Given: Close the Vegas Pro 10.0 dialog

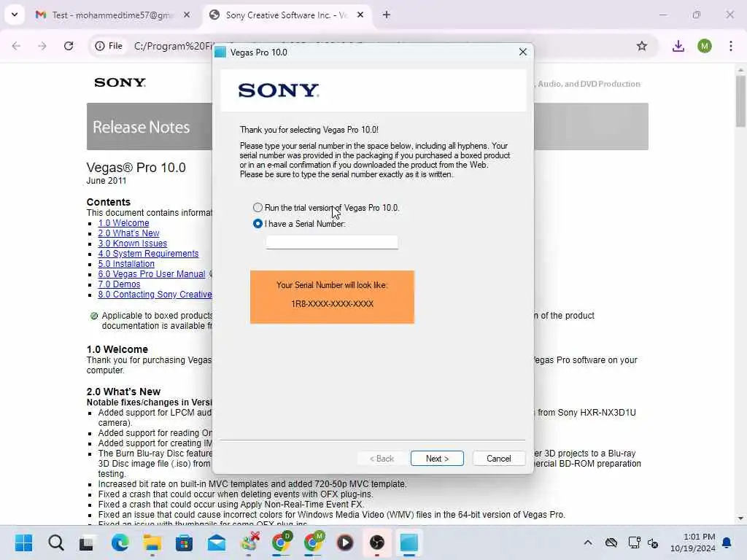Looking at the screenshot, I should (522, 52).
